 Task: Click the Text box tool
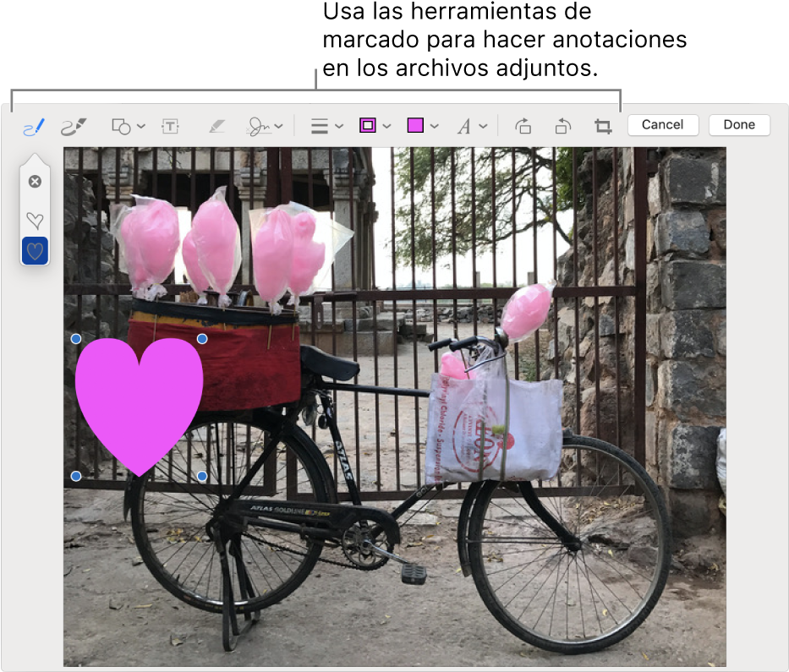tap(171, 127)
